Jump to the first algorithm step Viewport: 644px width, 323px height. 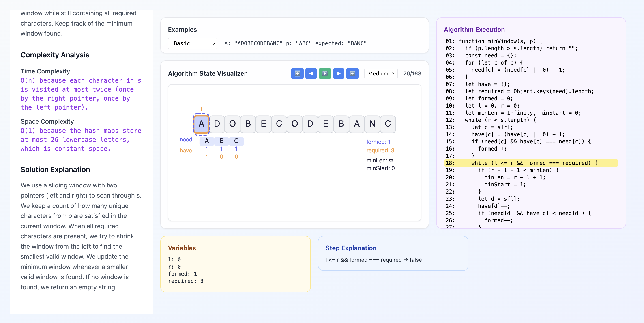pyautogui.click(x=297, y=73)
